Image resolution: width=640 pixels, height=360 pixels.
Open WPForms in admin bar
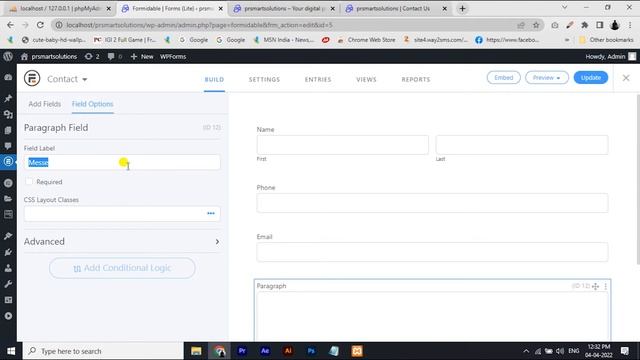pyautogui.click(x=173, y=56)
